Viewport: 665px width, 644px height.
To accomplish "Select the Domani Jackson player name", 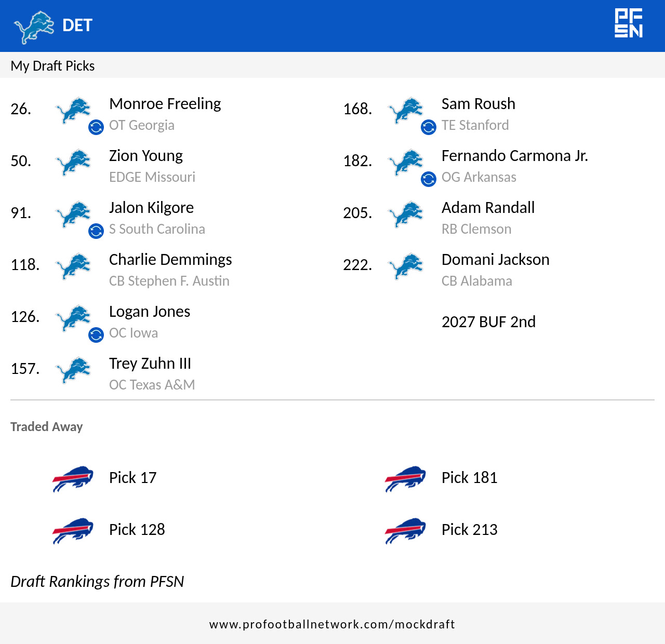I will coord(495,260).
